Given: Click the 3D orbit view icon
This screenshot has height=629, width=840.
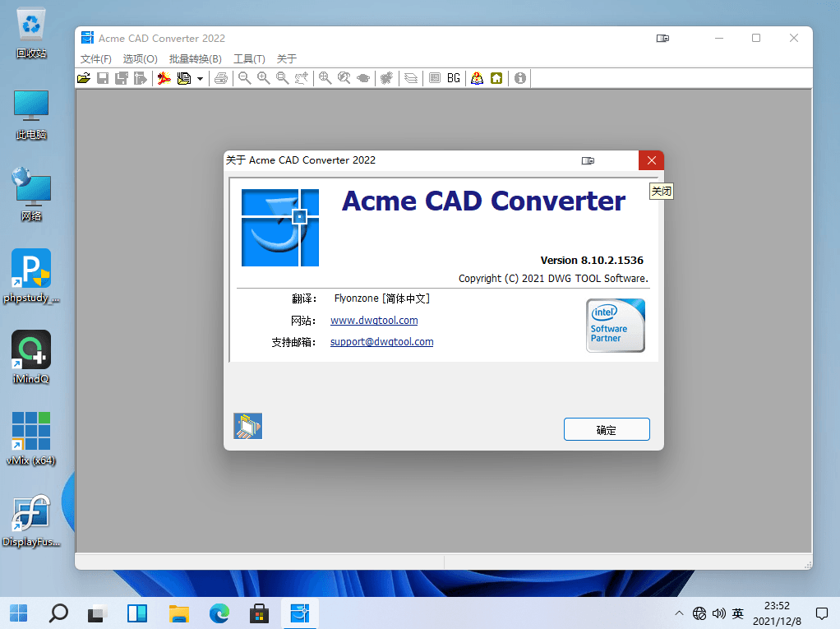Looking at the screenshot, I should [363, 78].
